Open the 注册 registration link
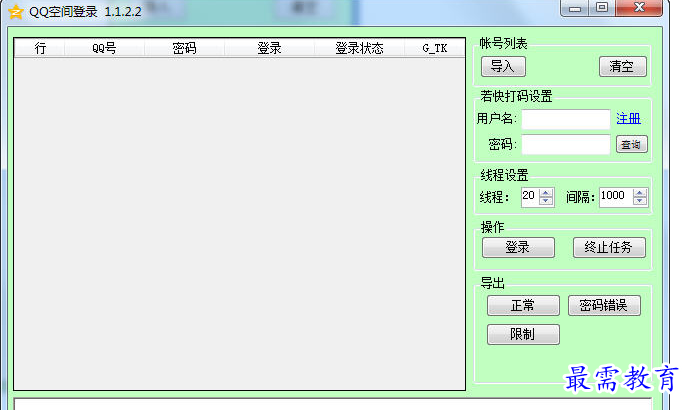This screenshot has height=410, width=687. [628, 118]
